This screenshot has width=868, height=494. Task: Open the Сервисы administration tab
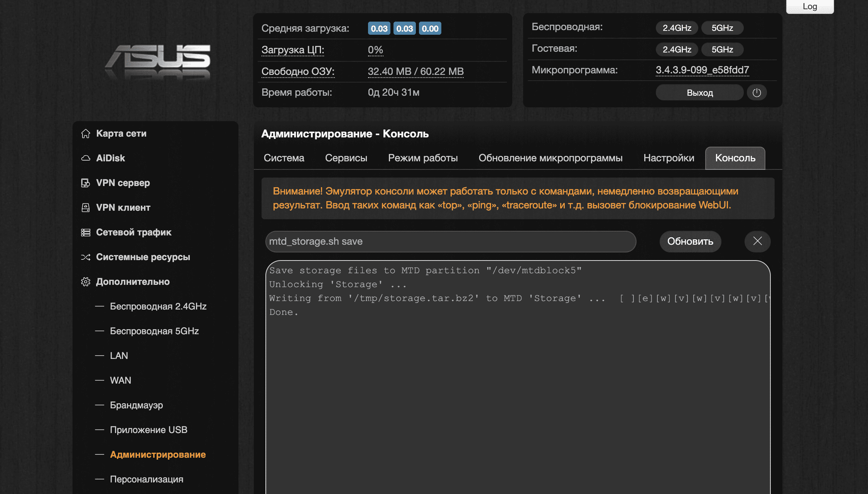(x=346, y=157)
